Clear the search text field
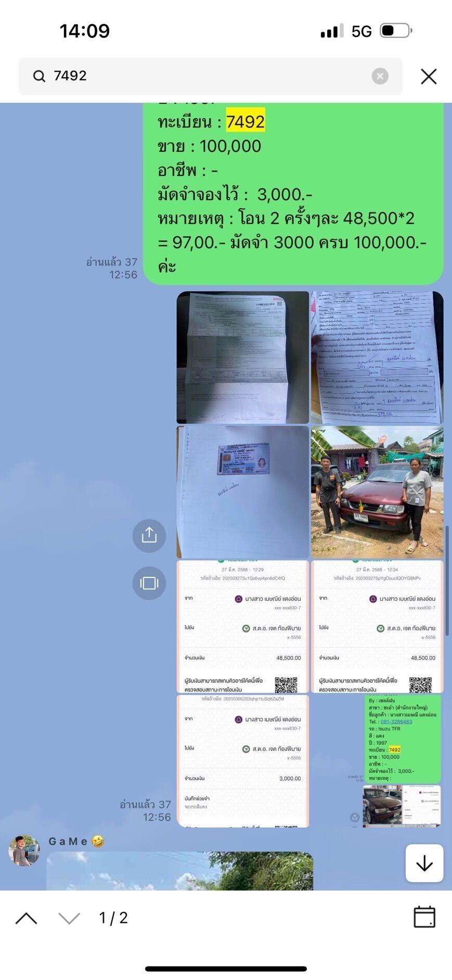This screenshot has width=452, height=980. [x=380, y=76]
